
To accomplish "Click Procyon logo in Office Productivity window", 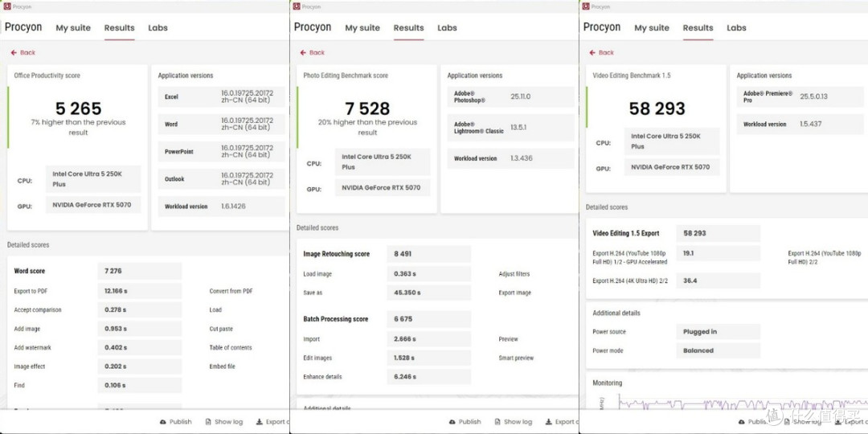I will tap(23, 27).
